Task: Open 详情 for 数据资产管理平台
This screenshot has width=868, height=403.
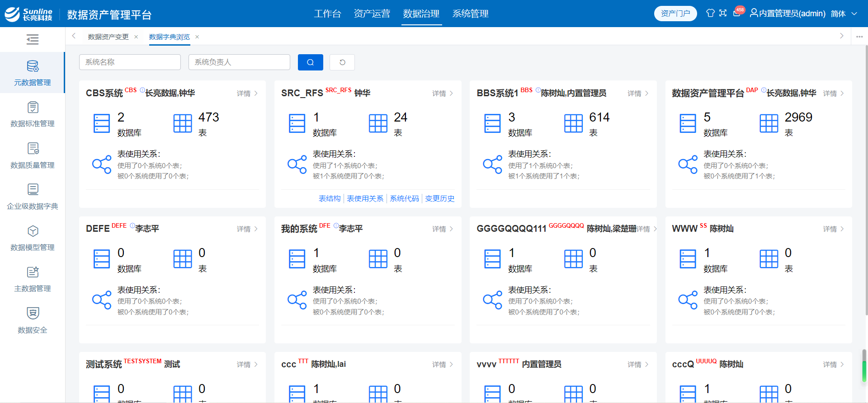Action: [833, 94]
